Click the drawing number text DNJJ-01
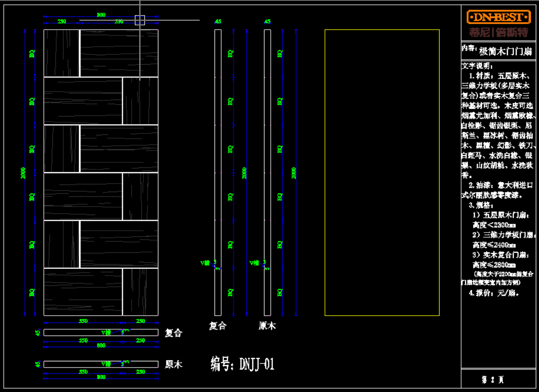 pyautogui.click(x=242, y=364)
